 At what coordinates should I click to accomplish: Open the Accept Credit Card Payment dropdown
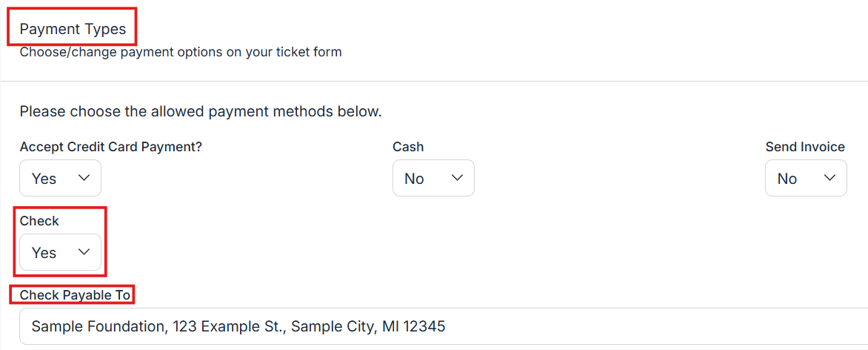(x=60, y=178)
